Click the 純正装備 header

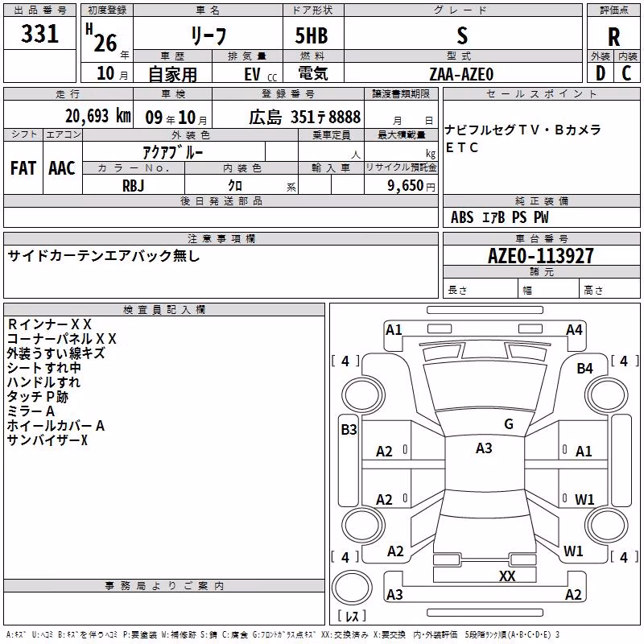pos(541,201)
